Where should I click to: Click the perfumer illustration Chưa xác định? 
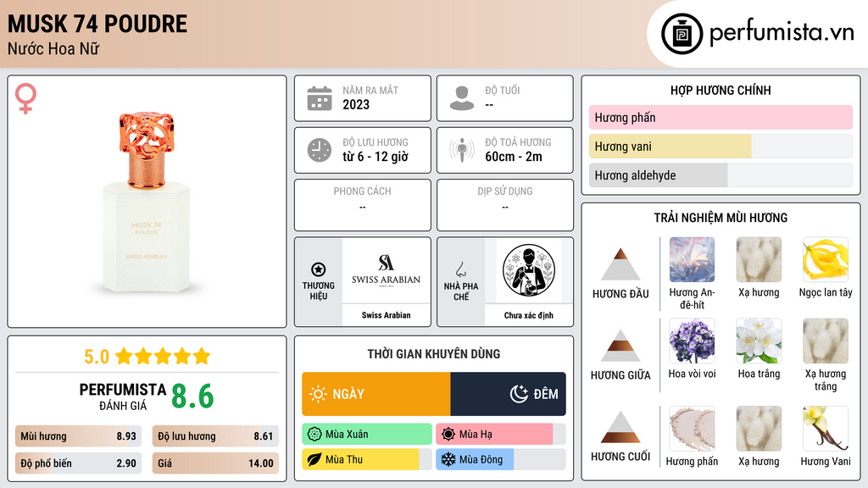click(x=529, y=270)
